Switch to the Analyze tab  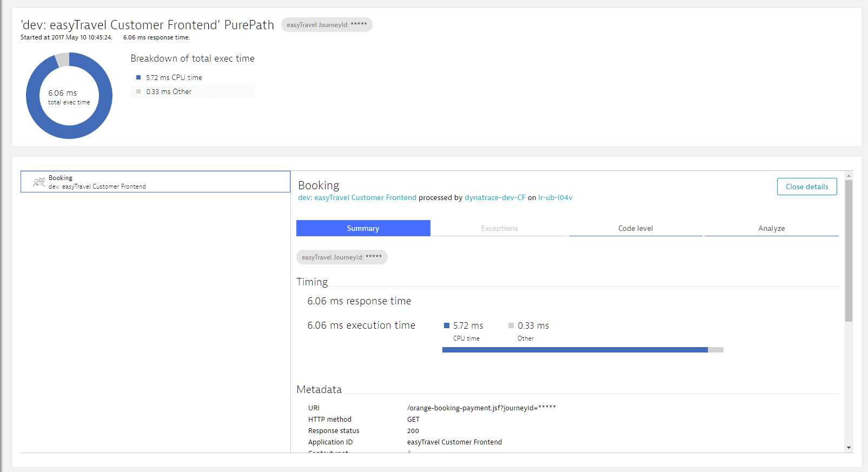(771, 228)
